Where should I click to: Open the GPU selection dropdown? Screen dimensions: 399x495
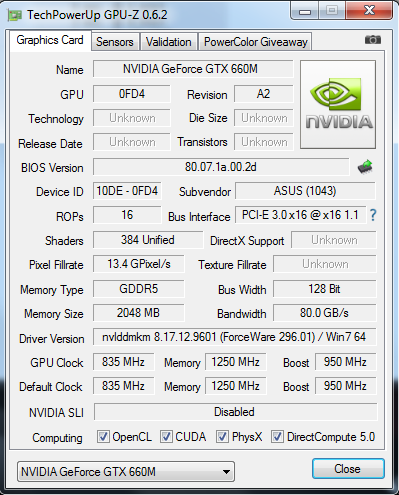pos(126,471)
